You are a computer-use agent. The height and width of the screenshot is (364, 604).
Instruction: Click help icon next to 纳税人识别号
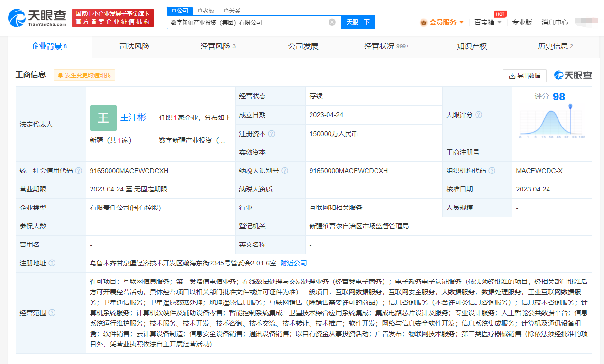284,171
